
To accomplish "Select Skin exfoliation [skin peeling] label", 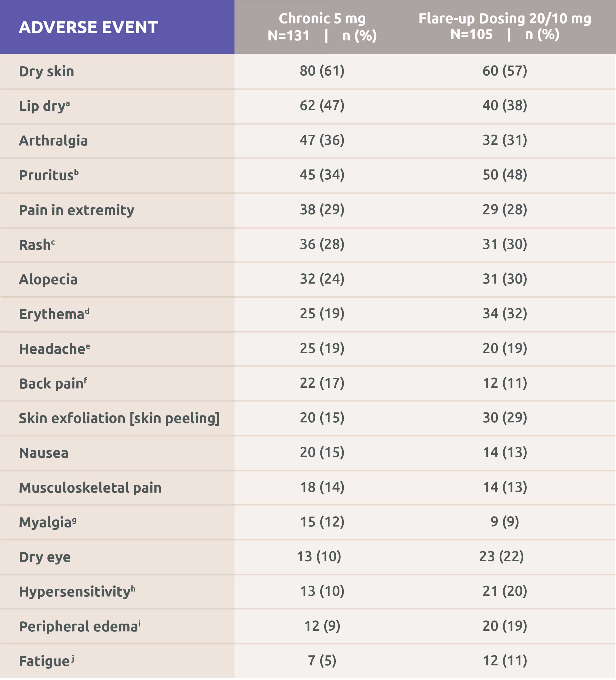I will [x=119, y=418].
